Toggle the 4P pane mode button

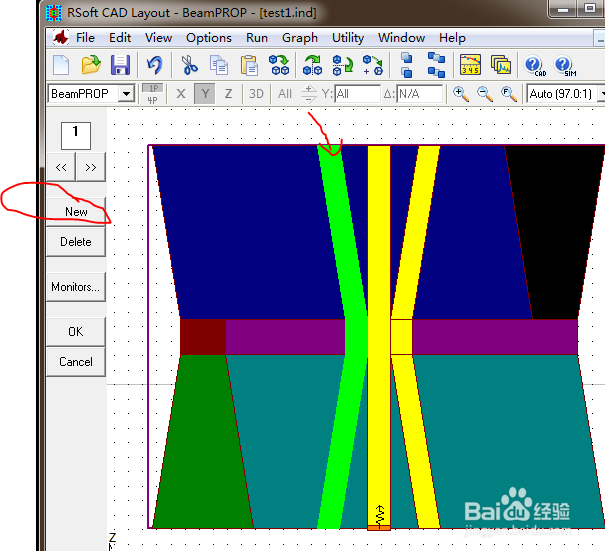[x=153, y=100]
